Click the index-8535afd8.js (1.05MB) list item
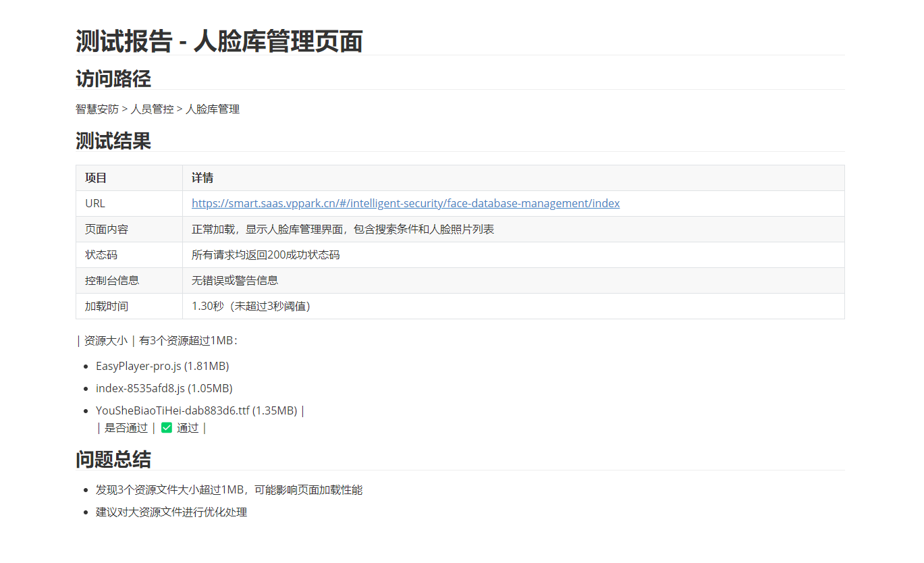This screenshot has width=924, height=563. [164, 388]
